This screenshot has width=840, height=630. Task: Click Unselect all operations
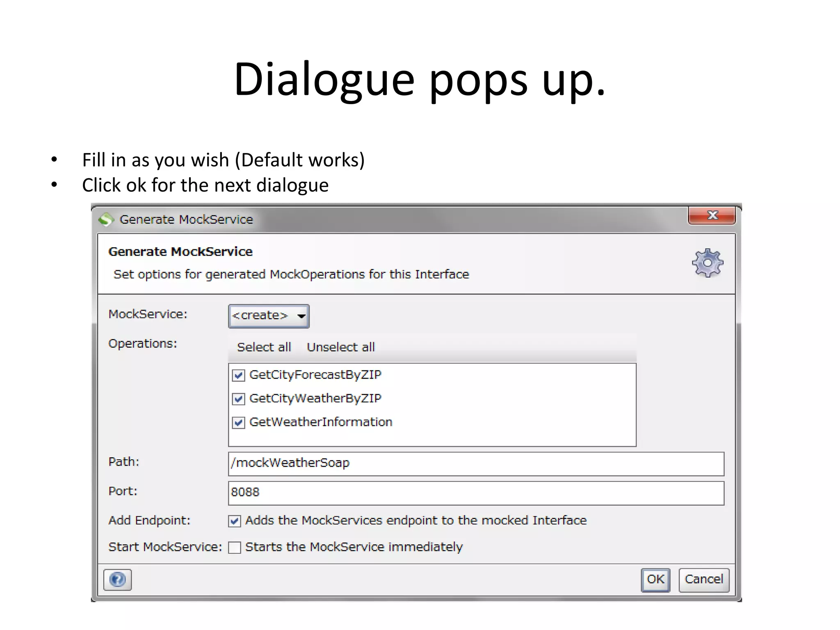(x=341, y=347)
